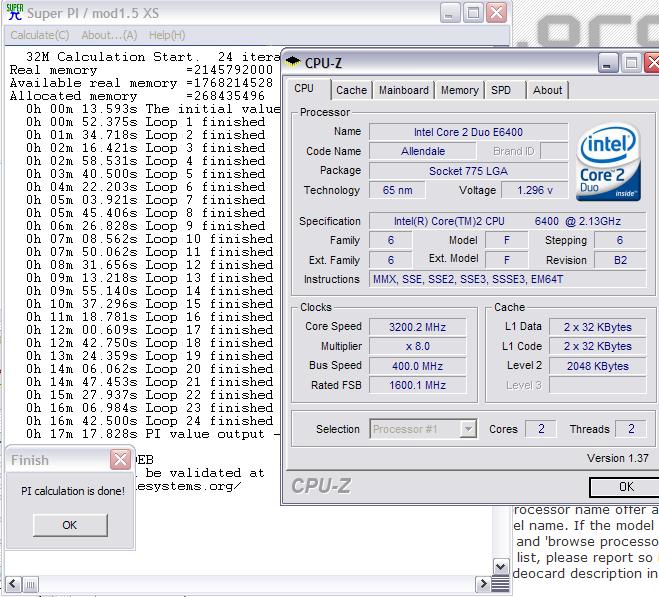Switch to the Mainboard tab
This screenshot has width=659, height=597.
pyautogui.click(x=403, y=90)
